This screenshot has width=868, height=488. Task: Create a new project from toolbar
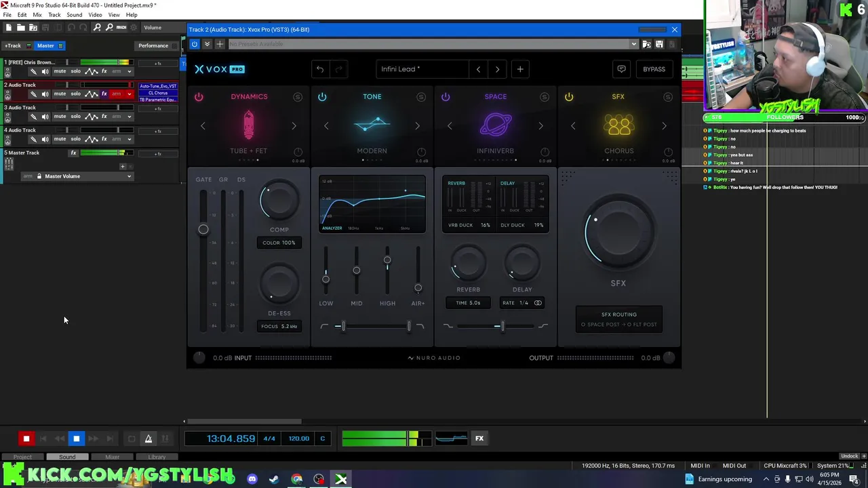[x=9, y=27]
